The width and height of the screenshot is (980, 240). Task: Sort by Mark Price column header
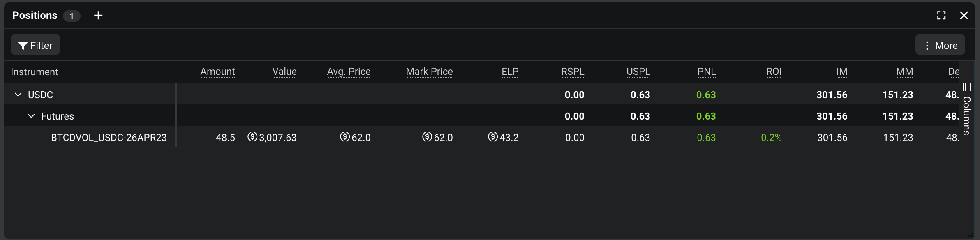(429, 72)
